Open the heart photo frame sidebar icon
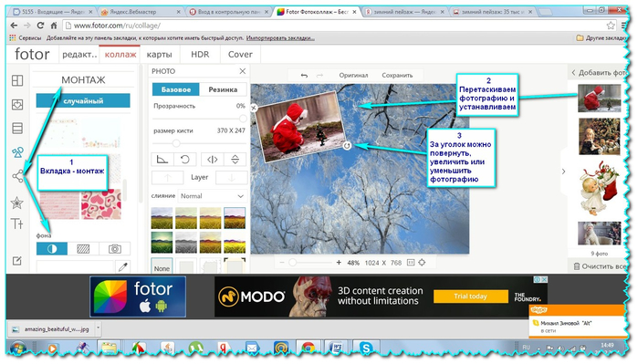 17,105
